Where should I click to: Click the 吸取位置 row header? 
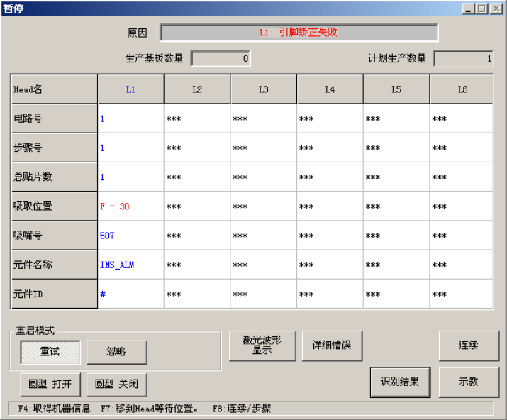(55, 206)
